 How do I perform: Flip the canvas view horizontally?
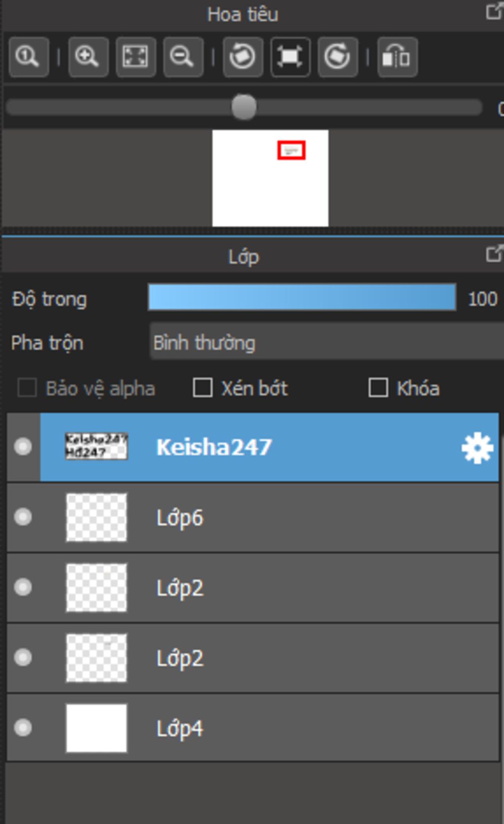click(397, 57)
